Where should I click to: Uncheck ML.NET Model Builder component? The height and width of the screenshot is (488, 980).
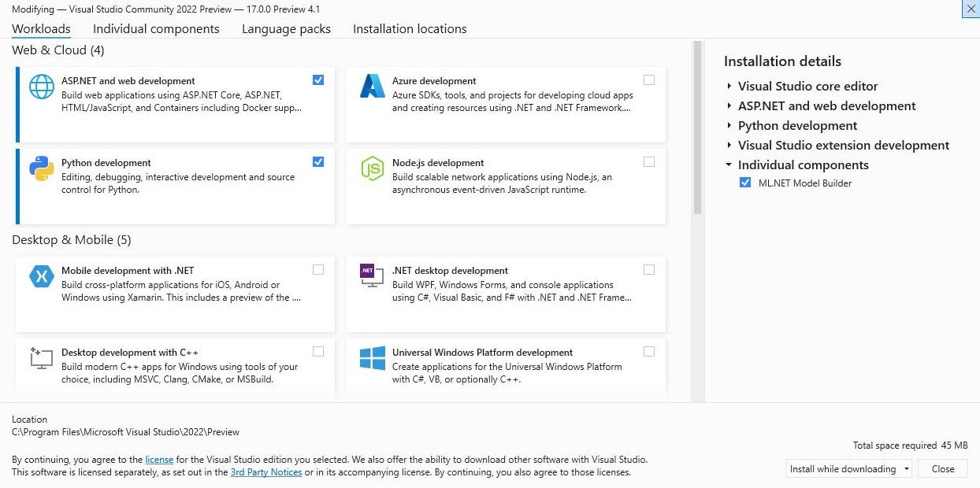click(x=745, y=183)
